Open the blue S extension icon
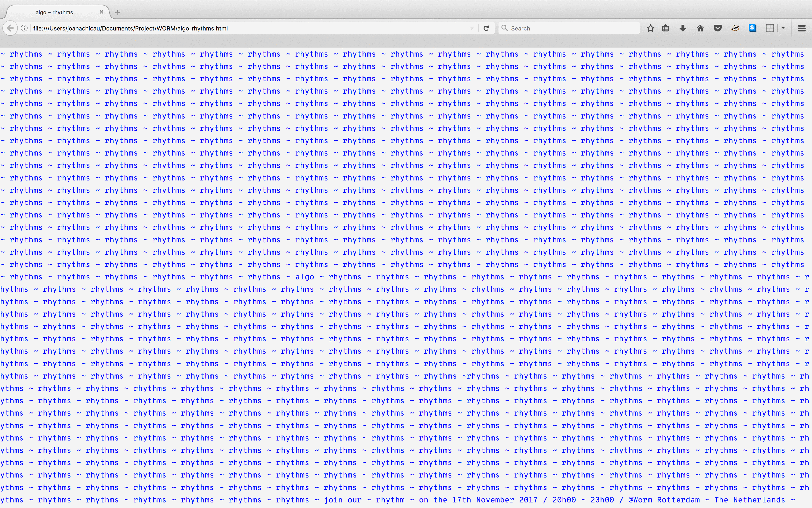The height and width of the screenshot is (508, 812). click(753, 28)
